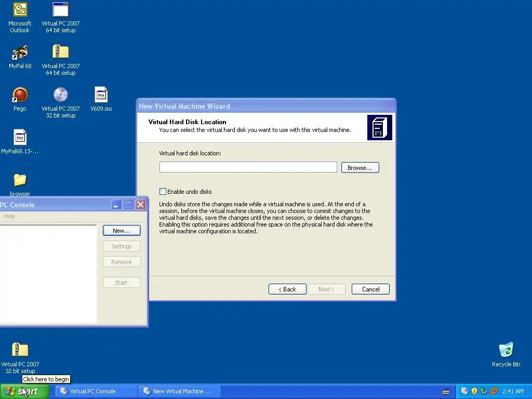Go Back in the wizard
The image size is (532, 399).
tap(287, 289)
